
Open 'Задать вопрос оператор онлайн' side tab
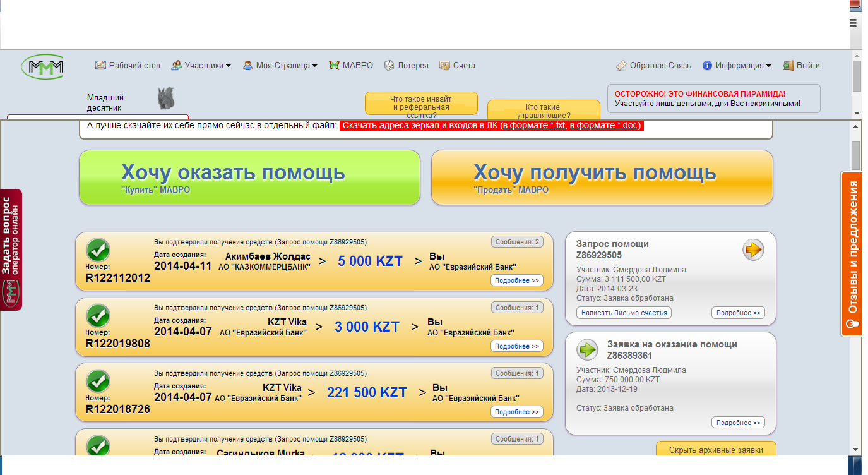(11, 250)
